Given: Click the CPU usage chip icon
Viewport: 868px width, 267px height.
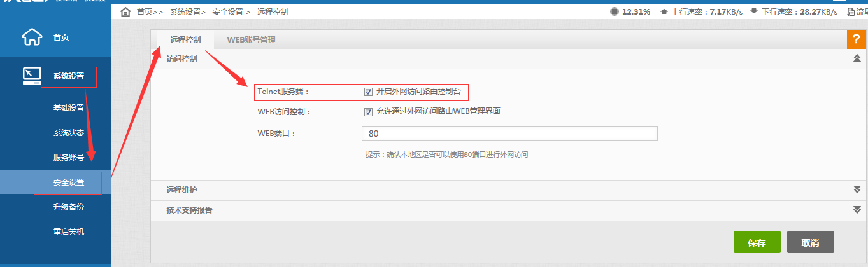Looking at the screenshot, I should point(614,11).
